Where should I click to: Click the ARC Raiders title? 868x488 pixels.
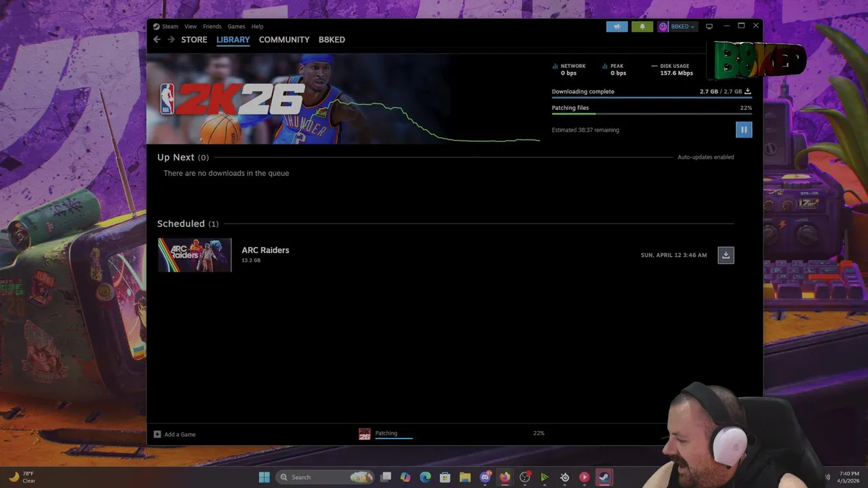tap(265, 250)
